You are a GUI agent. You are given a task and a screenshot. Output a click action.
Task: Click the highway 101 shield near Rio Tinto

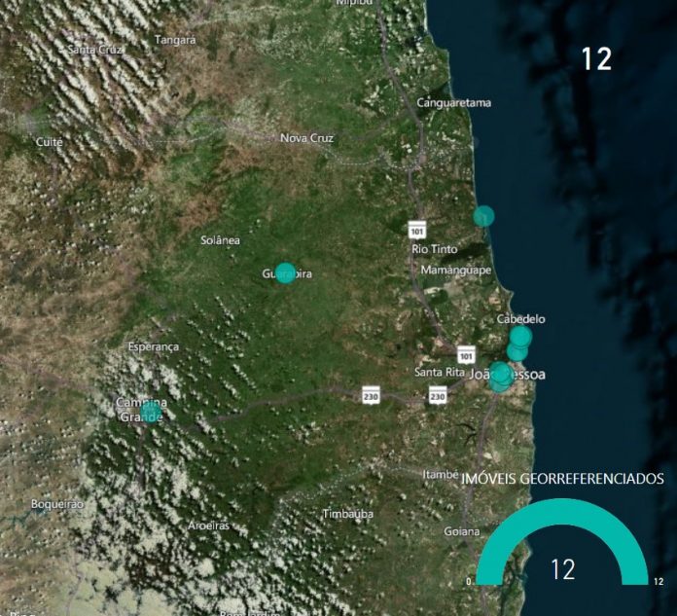point(417,231)
